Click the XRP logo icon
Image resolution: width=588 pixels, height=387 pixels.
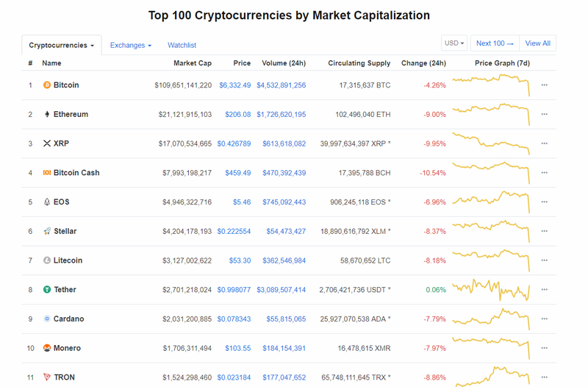(47, 143)
